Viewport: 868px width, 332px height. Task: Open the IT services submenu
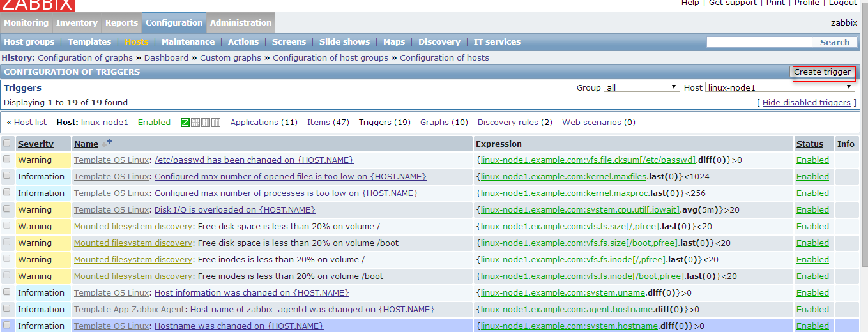497,42
